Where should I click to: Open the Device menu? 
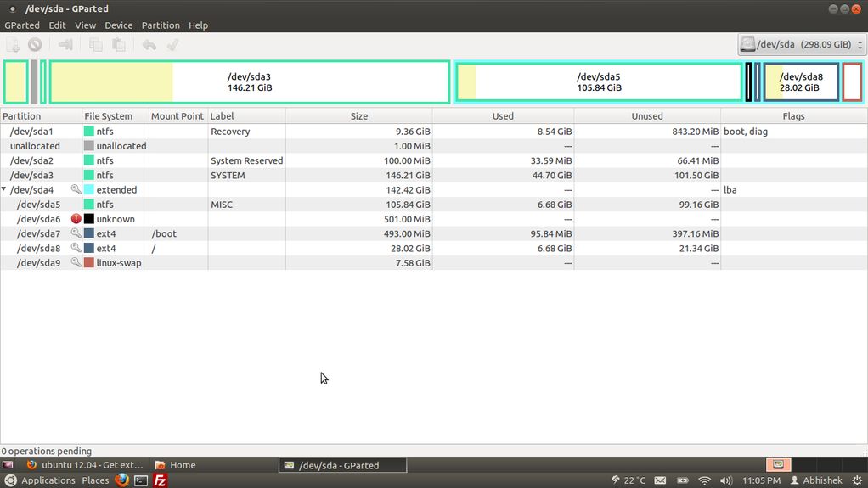118,25
